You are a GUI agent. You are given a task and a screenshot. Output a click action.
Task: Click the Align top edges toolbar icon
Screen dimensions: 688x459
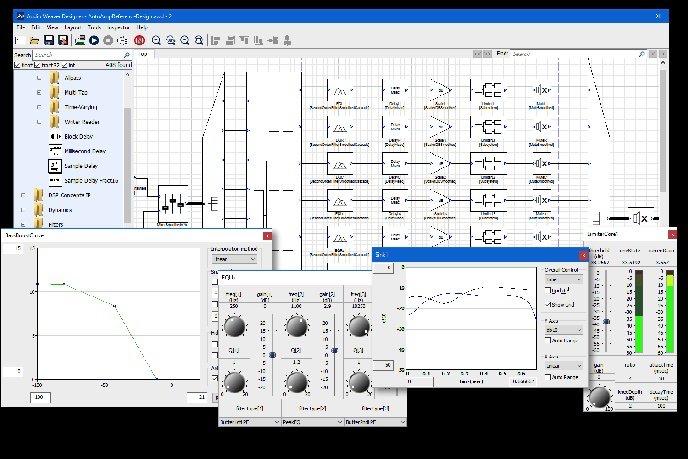click(244, 40)
